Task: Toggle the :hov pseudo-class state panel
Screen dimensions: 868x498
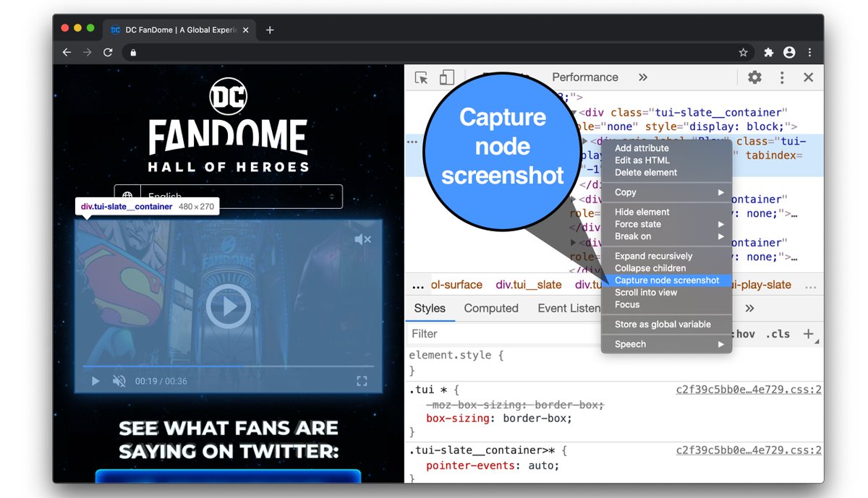Action: click(744, 333)
